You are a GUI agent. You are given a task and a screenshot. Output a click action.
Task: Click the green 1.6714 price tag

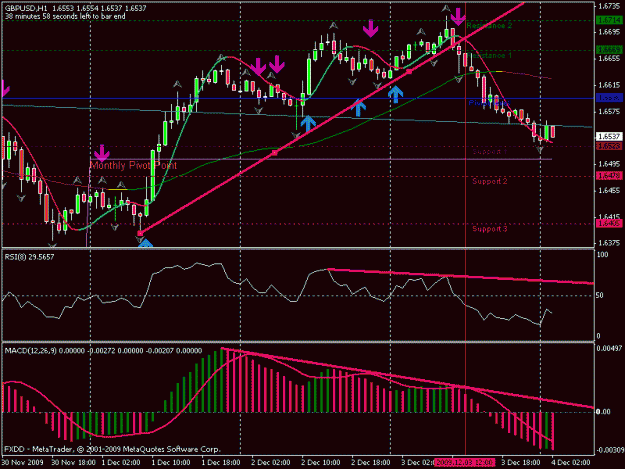[609, 20]
